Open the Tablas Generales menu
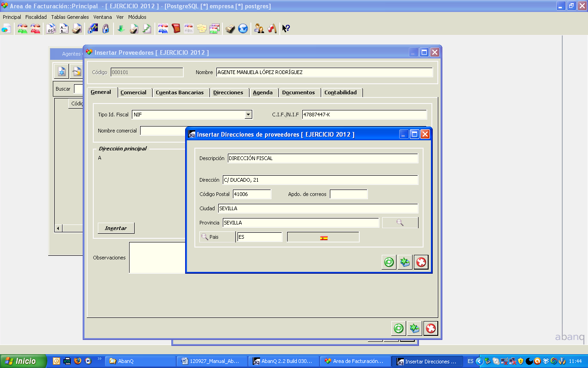This screenshot has width=588, height=368. (x=70, y=17)
